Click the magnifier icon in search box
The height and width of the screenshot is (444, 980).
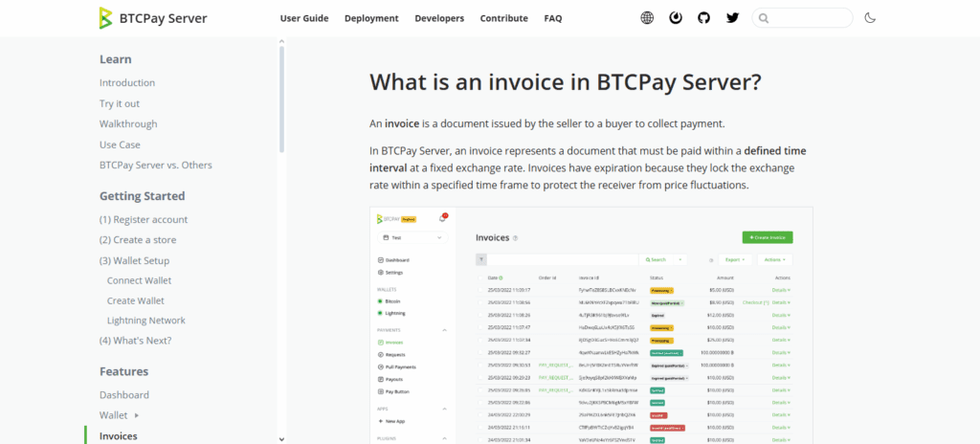point(765,18)
